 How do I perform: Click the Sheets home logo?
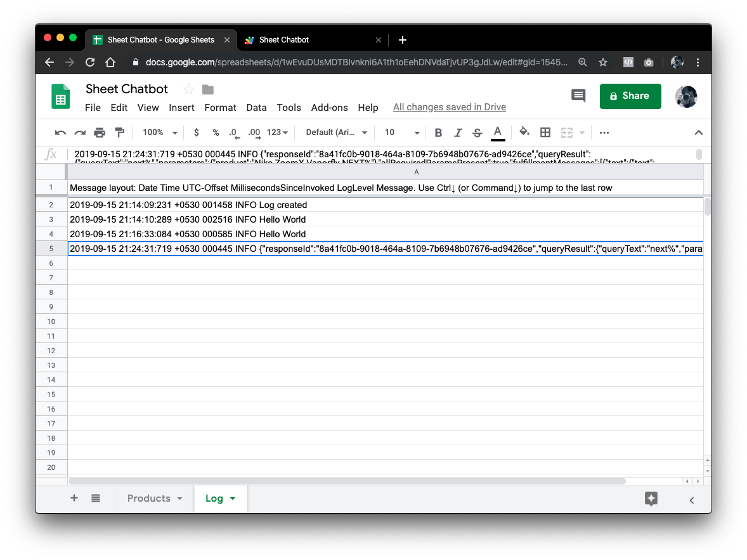[60, 96]
